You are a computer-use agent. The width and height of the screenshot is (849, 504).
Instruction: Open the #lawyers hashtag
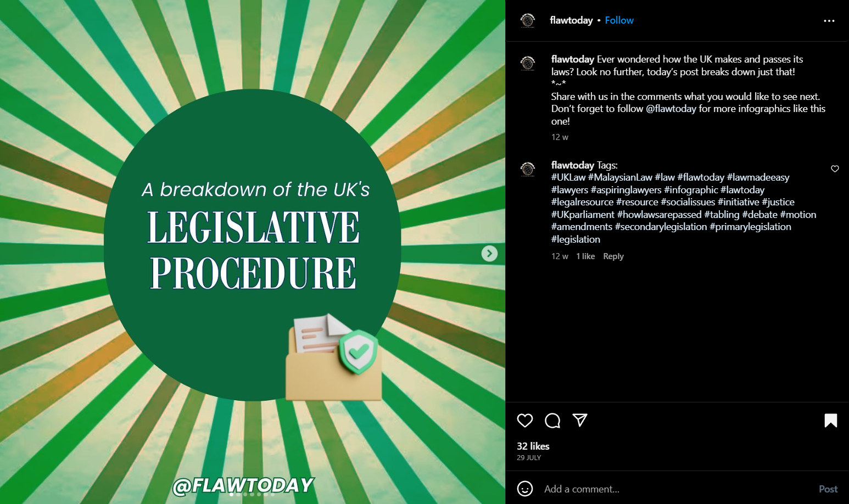click(x=569, y=190)
